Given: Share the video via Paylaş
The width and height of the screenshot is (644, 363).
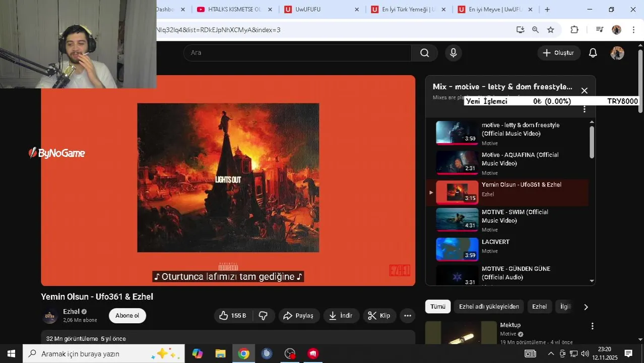Looking at the screenshot, I should pos(298,316).
